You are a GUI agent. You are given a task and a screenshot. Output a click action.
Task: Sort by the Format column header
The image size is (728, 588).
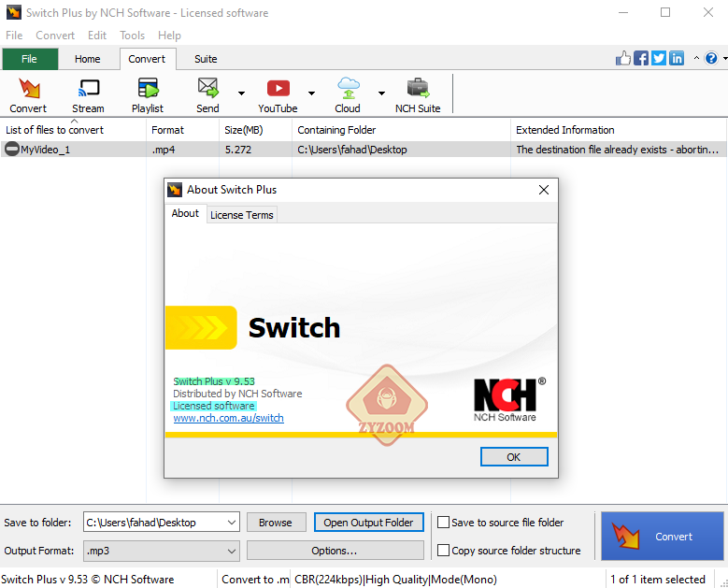click(182, 130)
